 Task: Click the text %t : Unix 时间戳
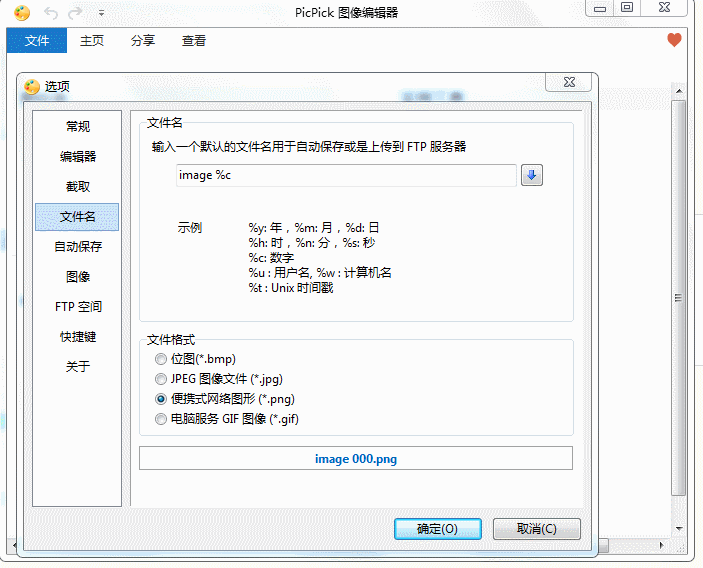[x=291, y=288]
